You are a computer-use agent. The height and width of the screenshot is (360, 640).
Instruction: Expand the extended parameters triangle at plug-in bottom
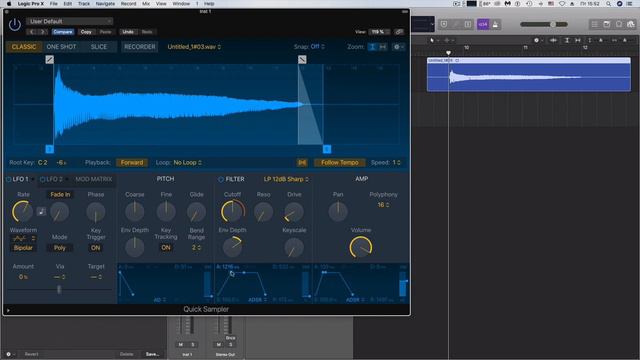[x=8, y=310]
